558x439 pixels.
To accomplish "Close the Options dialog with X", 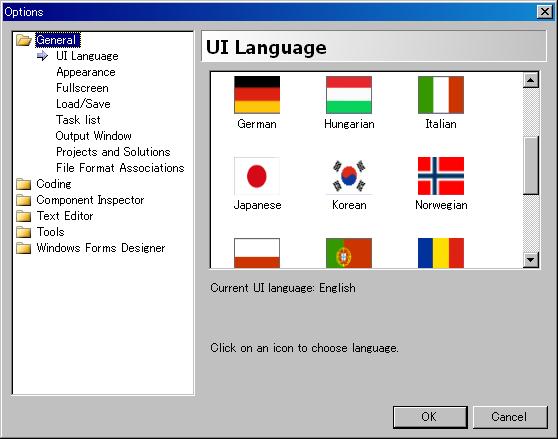I will pos(544,12).
